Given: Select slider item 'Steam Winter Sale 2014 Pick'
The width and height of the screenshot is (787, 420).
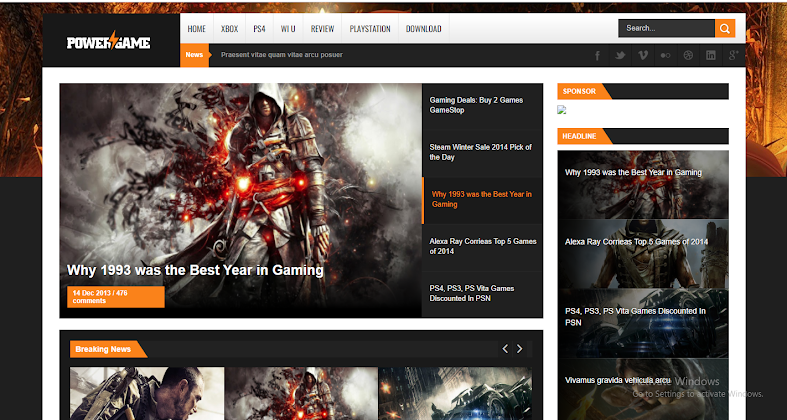Looking at the screenshot, I should click(482, 153).
